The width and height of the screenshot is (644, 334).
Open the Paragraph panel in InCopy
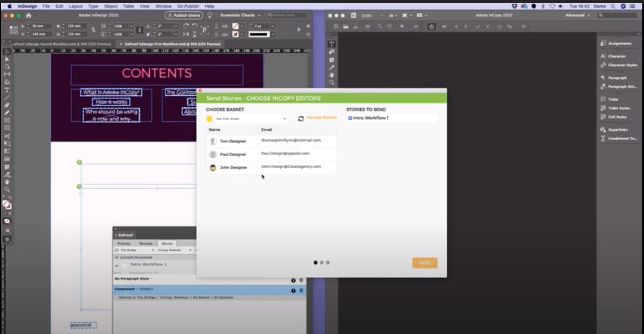(613, 77)
